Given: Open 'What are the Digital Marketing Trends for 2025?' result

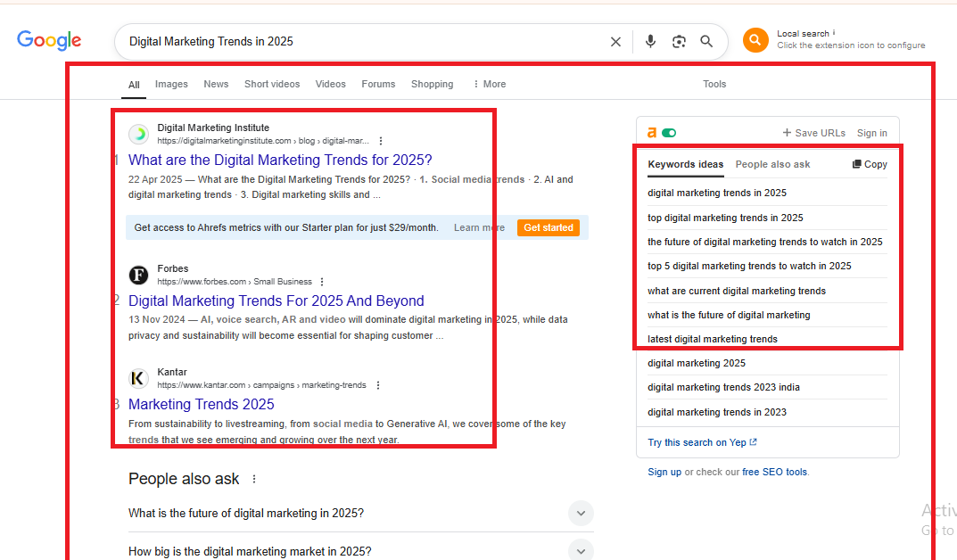Looking at the screenshot, I should [x=280, y=160].
